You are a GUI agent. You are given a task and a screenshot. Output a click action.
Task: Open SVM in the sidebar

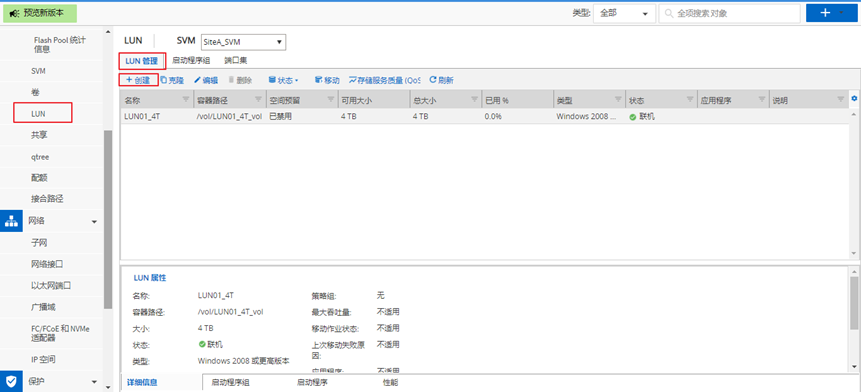(x=38, y=71)
